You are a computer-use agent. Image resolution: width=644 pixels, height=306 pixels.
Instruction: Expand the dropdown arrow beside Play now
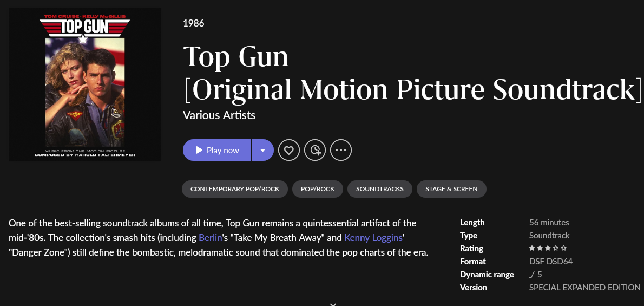[x=262, y=150]
